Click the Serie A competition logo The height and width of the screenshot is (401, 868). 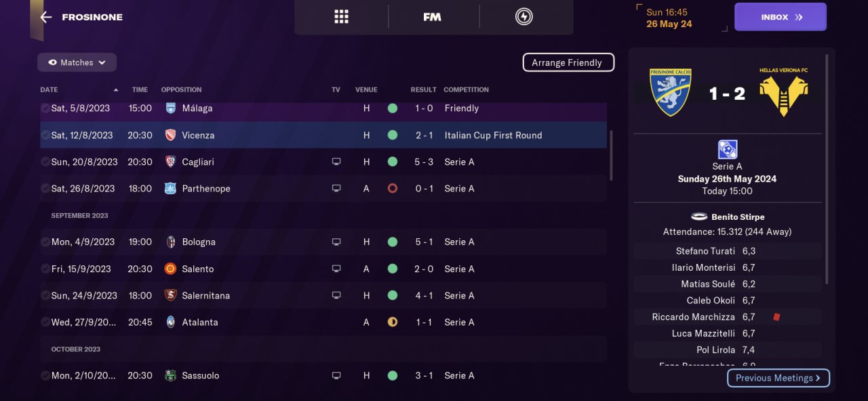pyautogui.click(x=727, y=149)
